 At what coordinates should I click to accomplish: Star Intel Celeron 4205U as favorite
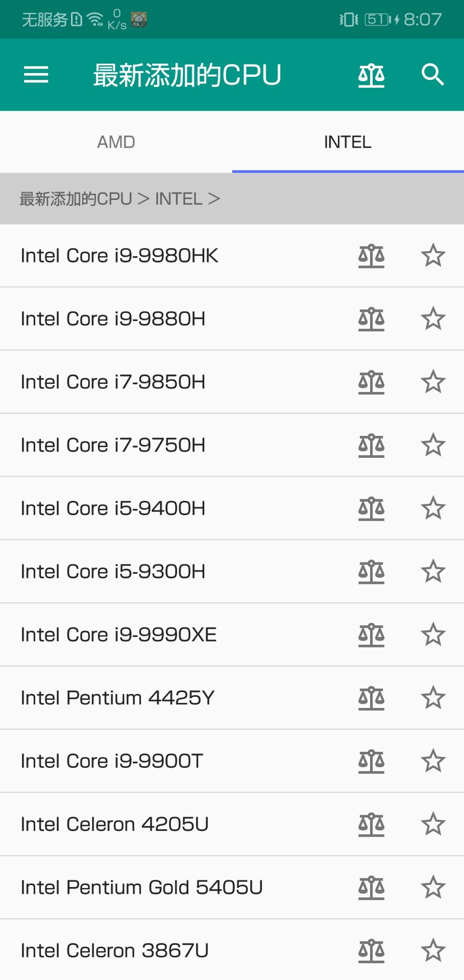pyautogui.click(x=432, y=824)
